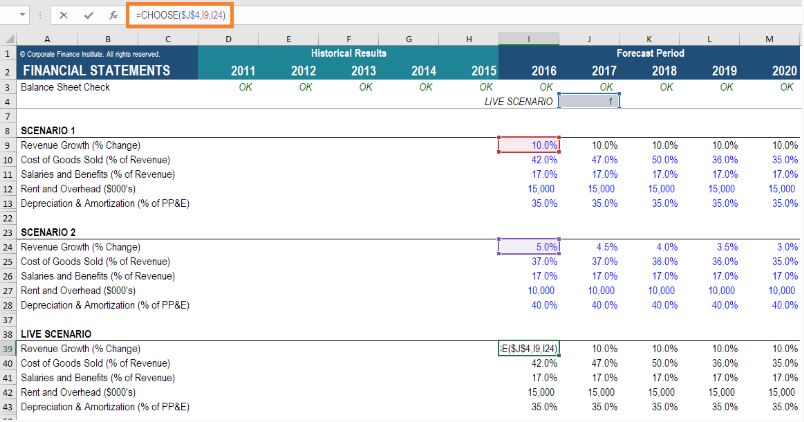The image size is (804, 422).
Task: Click Scenario 1 revenue growth 10.0% for 2016
Action: [529, 145]
